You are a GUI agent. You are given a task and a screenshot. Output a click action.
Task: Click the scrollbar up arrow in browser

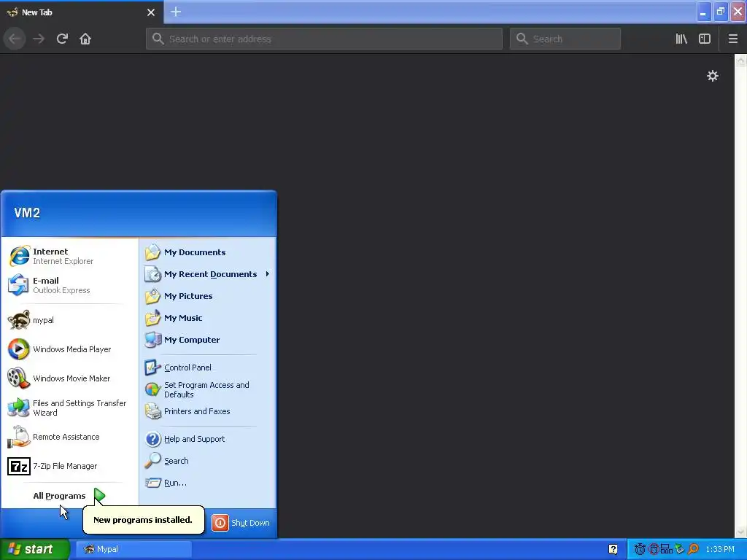(740, 61)
